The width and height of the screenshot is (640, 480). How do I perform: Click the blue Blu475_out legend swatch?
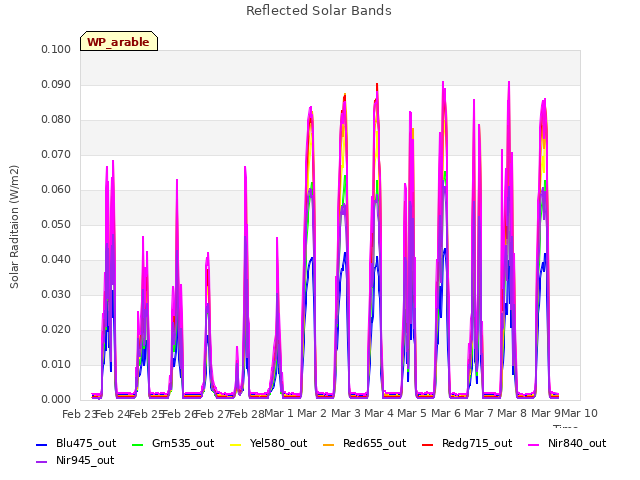pyautogui.click(x=42, y=444)
